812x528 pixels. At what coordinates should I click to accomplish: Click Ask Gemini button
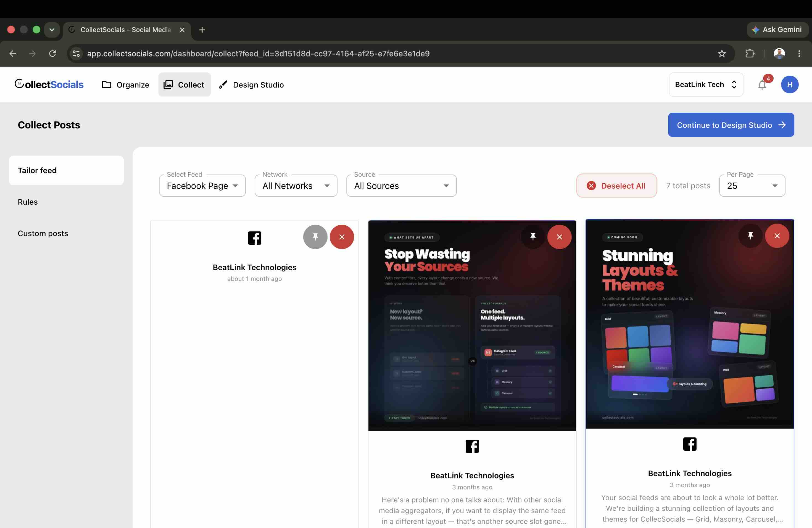(777, 30)
